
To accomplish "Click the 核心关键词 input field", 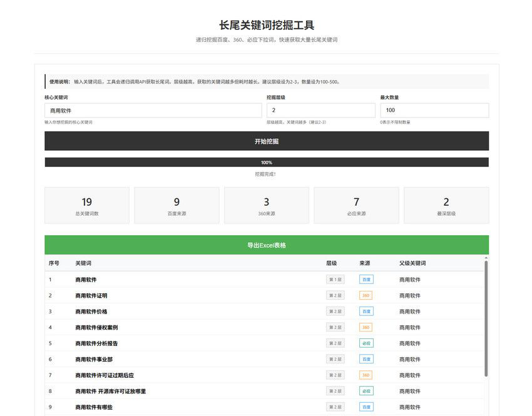I will pos(153,110).
